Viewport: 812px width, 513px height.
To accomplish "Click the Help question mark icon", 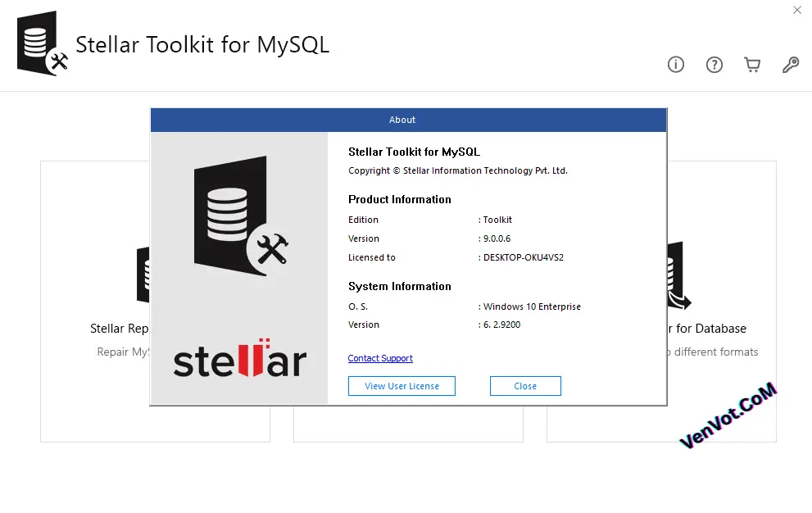I will [x=714, y=65].
